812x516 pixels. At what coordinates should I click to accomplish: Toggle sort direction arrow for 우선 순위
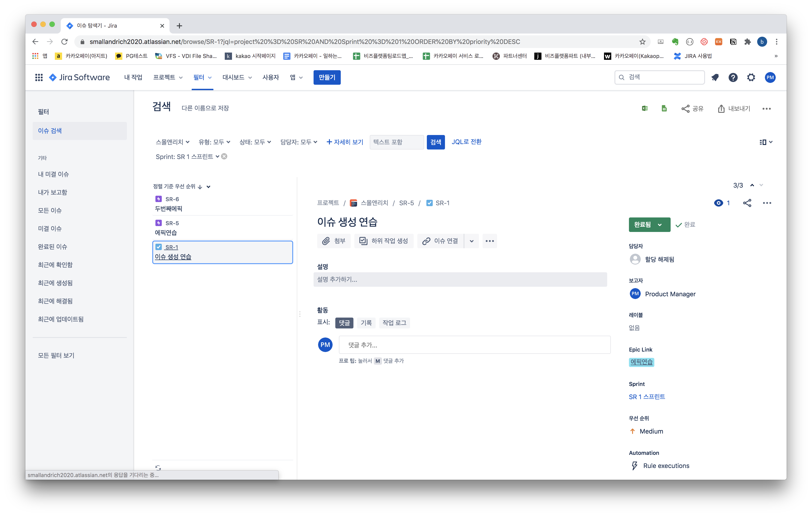click(200, 187)
